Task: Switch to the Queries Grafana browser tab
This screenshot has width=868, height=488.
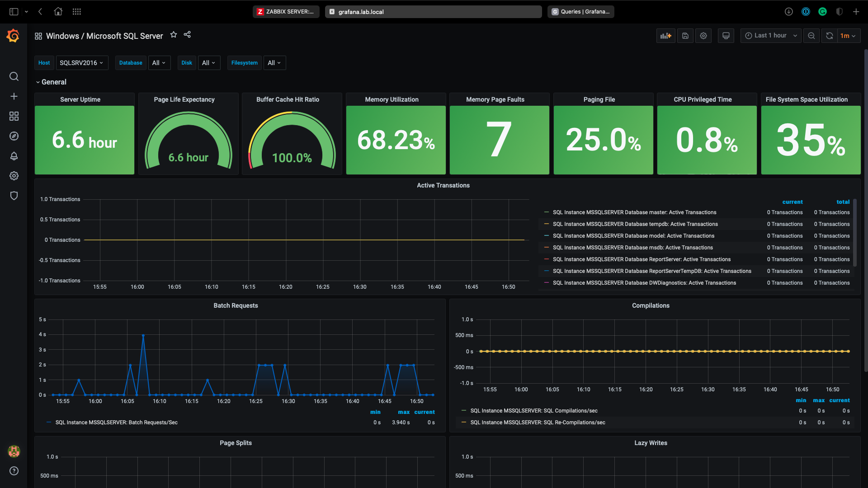Action: [580, 12]
